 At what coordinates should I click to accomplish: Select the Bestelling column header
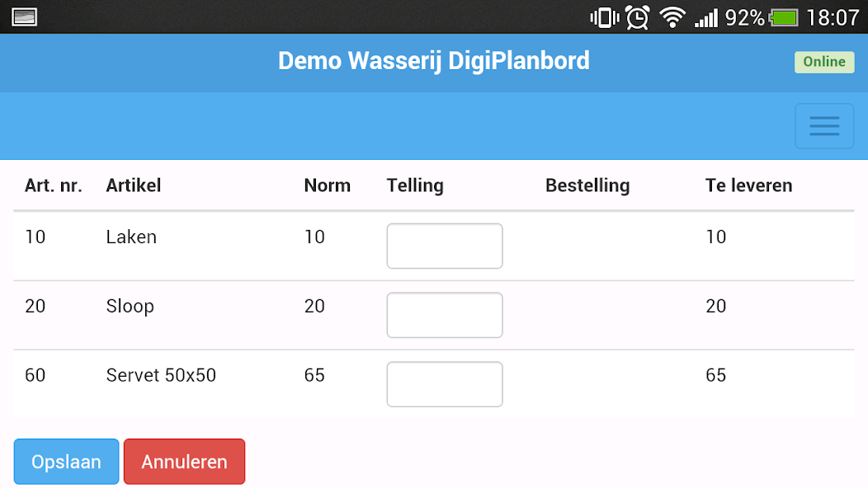587,185
